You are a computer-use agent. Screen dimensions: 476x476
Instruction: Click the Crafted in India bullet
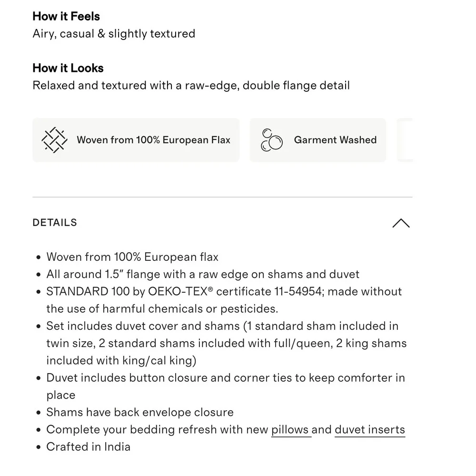coord(89,447)
